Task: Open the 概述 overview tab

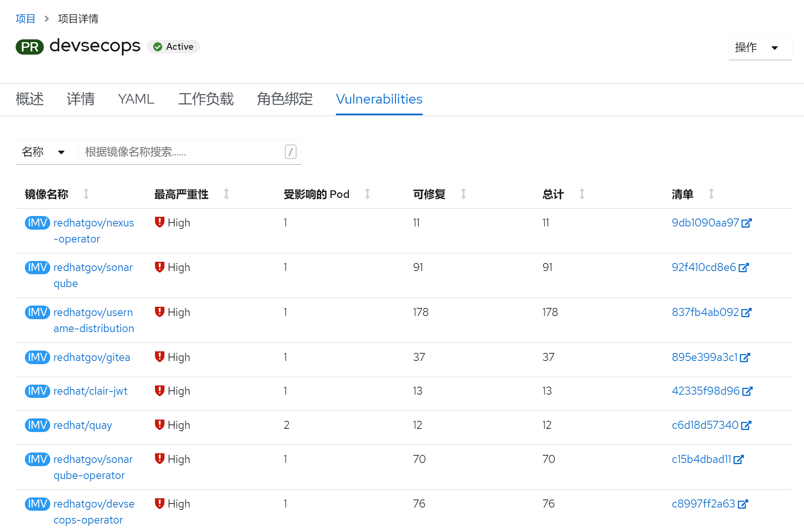Action: (30, 99)
